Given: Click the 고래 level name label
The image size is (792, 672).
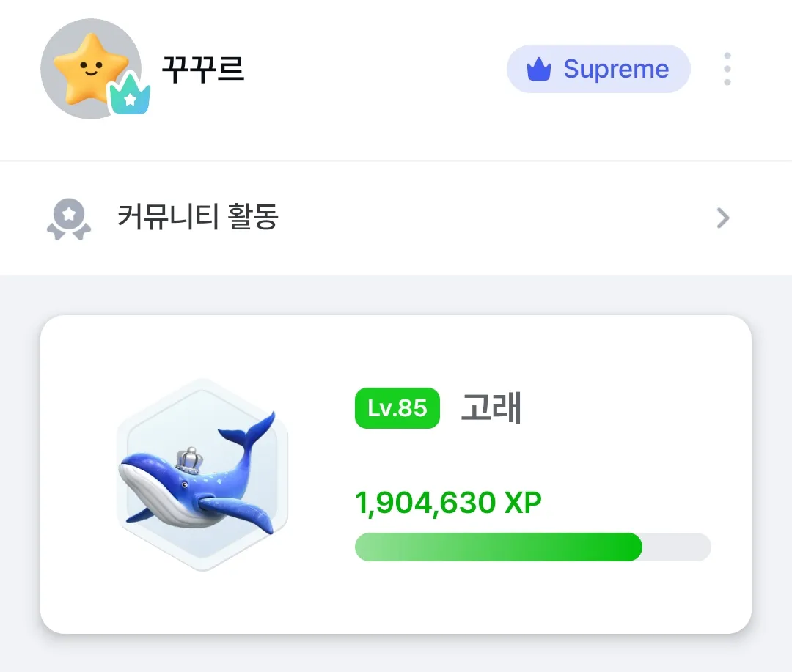Looking at the screenshot, I should 491,408.
